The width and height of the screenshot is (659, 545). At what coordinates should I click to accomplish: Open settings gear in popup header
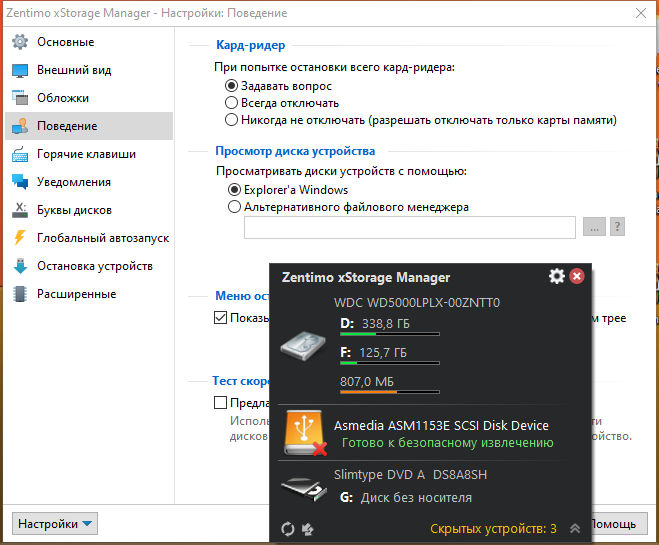click(557, 276)
